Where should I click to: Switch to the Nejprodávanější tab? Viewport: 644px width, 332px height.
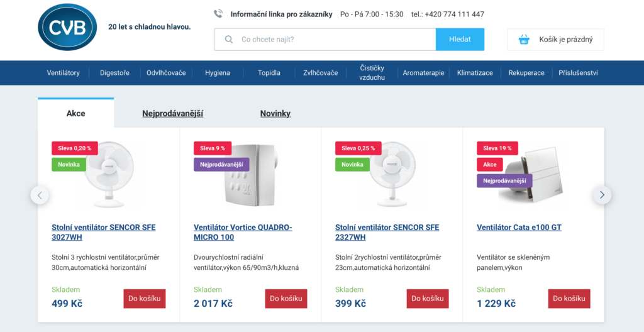coord(173,113)
